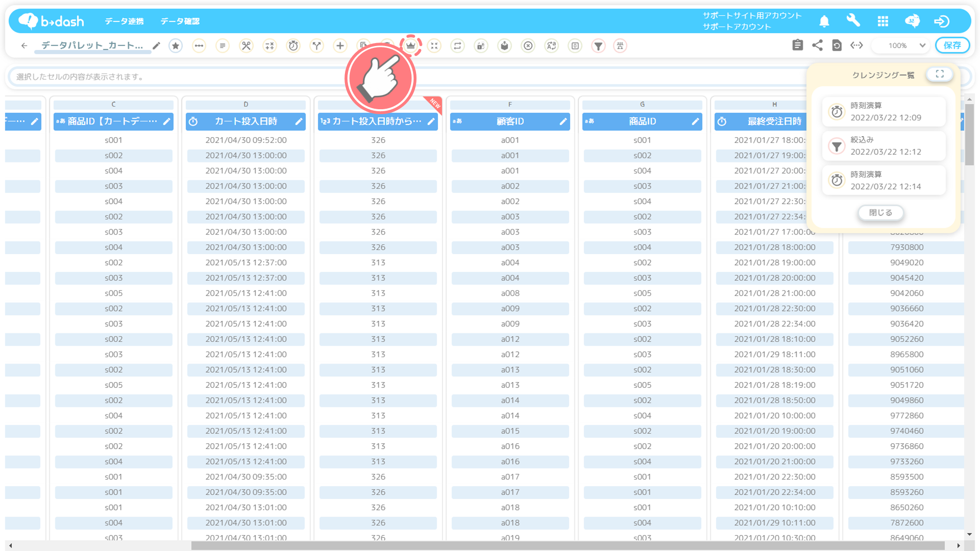The width and height of the screenshot is (980, 551).
Task: Edit column G 商品ID header pencil
Action: coord(695,121)
